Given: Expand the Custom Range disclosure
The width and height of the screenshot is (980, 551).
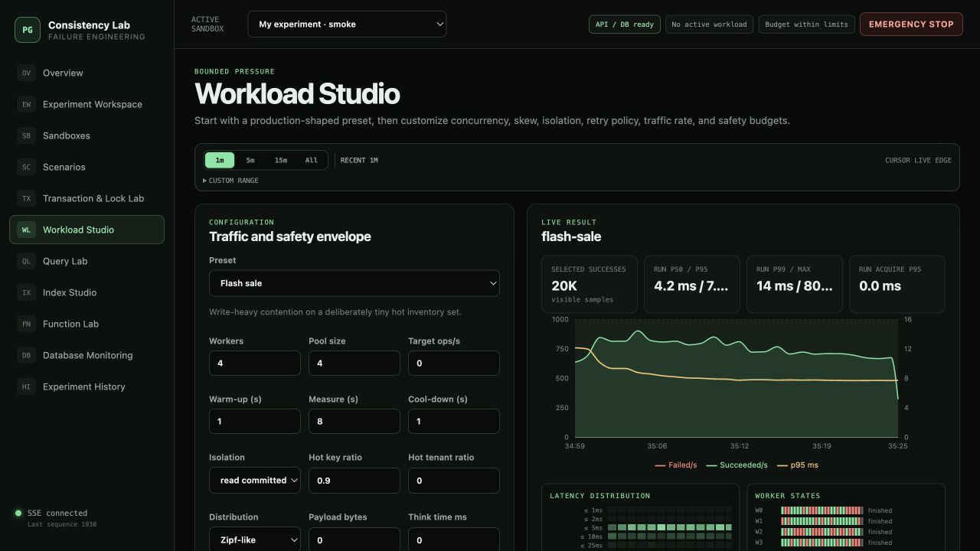Looking at the screenshot, I should coord(230,181).
